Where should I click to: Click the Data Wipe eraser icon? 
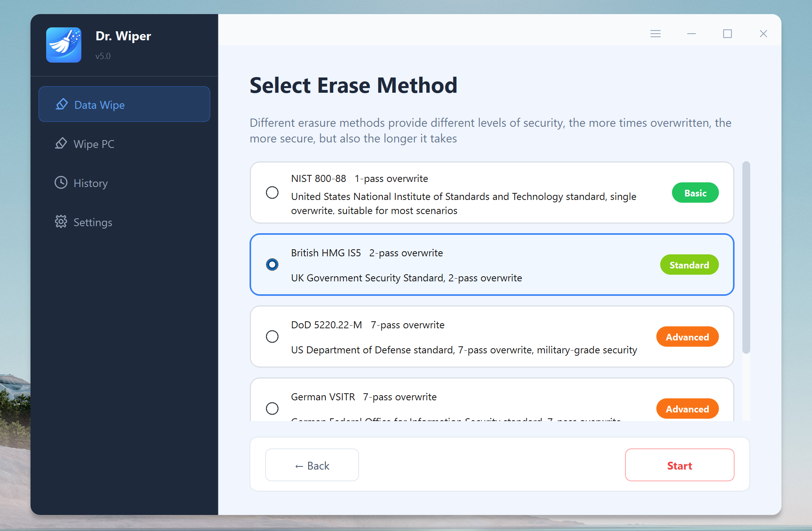62,104
